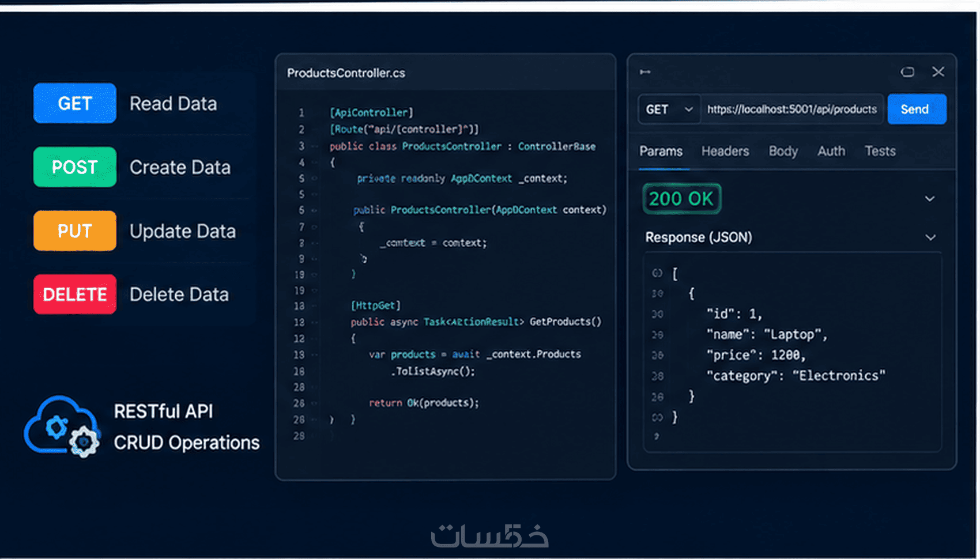
Task: Click the Send request button
Action: [917, 109]
